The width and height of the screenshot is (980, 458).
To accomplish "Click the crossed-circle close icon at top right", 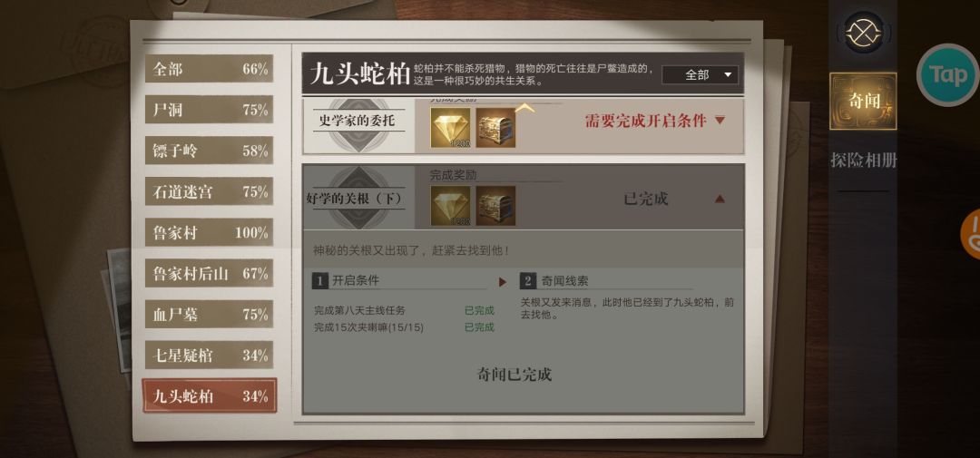I will click(864, 32).
